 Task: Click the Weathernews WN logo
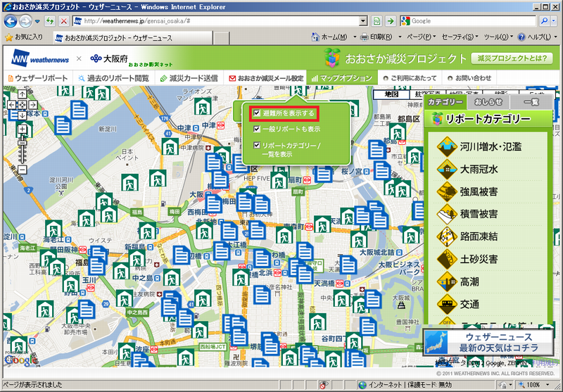(x=40, y=58)
